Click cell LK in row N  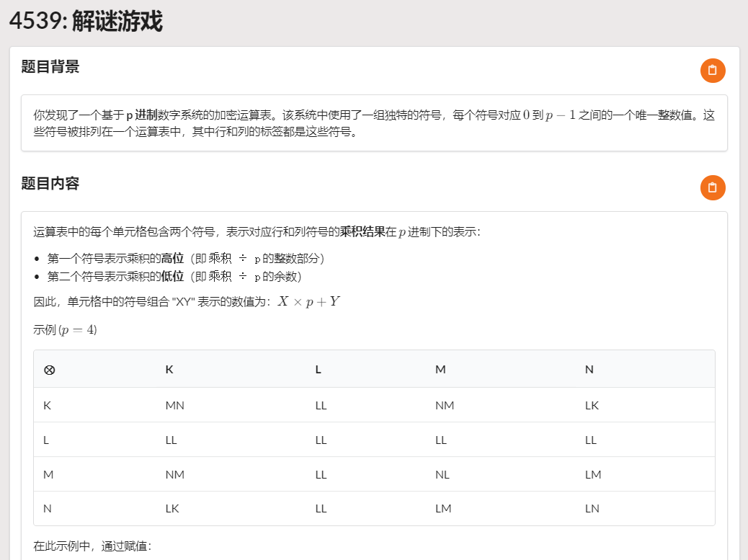tap(172, 509)
